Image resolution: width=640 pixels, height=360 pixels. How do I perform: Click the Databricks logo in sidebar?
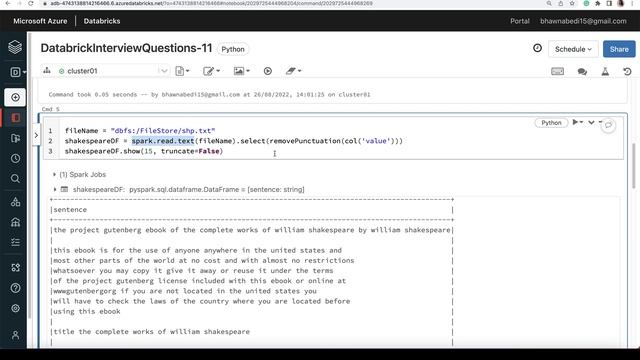(x=15, y=47)
